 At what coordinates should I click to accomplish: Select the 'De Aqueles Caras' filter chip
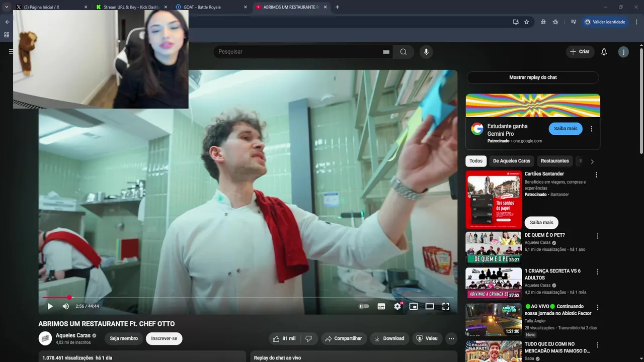[512, 161]
